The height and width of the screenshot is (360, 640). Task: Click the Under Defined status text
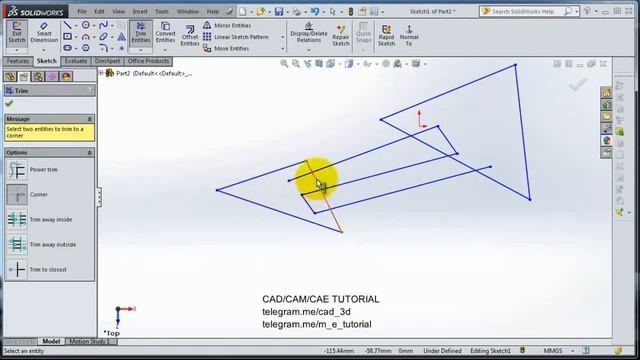click(442, 351)
